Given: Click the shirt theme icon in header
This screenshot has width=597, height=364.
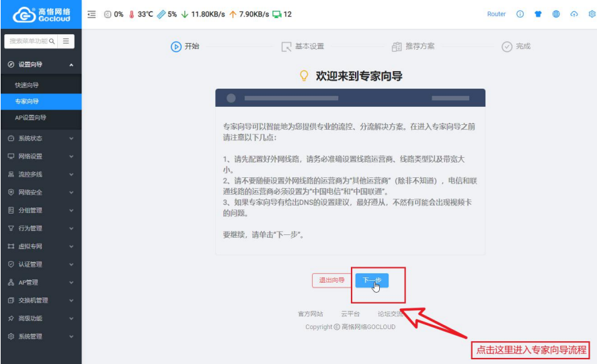Looking at the screenshot, I should point(538,14).
